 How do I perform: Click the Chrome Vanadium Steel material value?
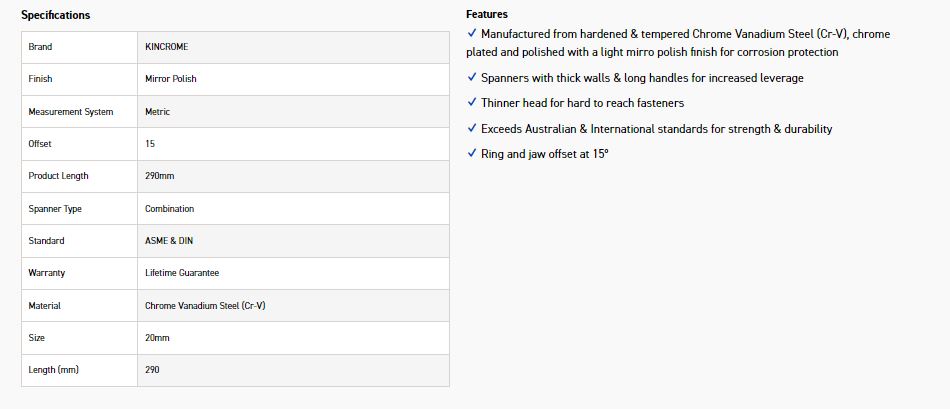click(205, 306)
